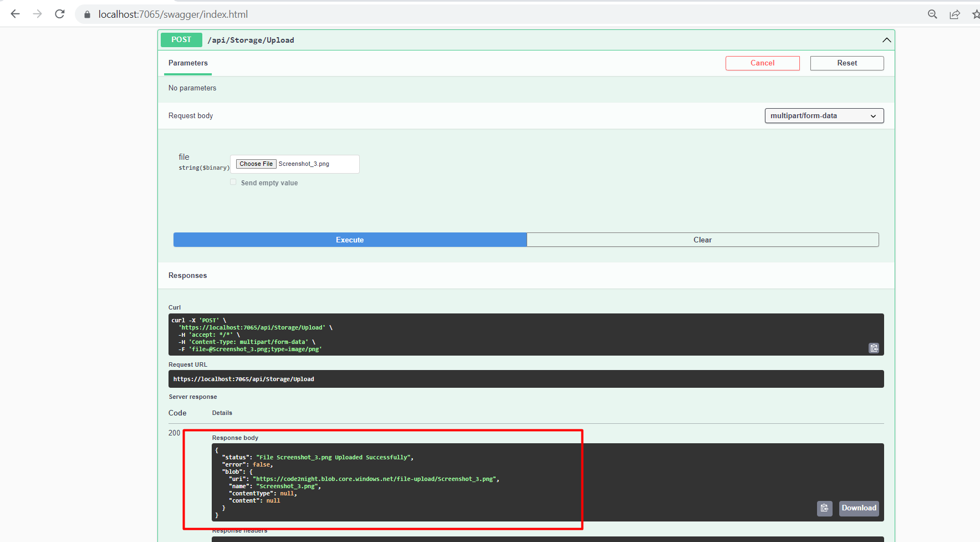Open the multipart/form-data content type dropdown
This screenshot has width=980, height=542.
click(x=824, y=115)
